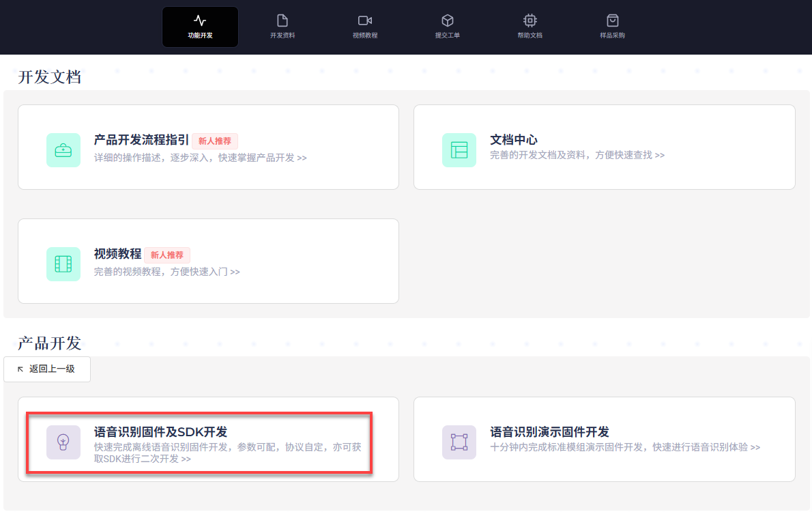Click the 文档中心 description ending with 方便快速查找 >>
Image resolution: width=812 pixels, height=512 pixels.
pos(577,156)
